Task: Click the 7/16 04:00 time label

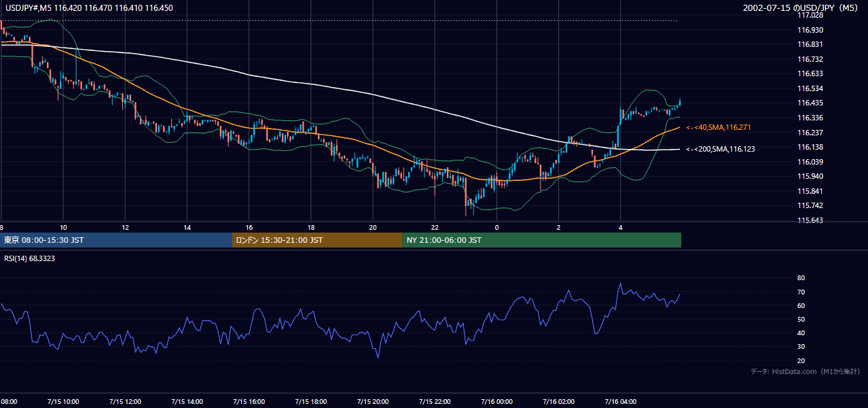Action: [x=621, y=401]
